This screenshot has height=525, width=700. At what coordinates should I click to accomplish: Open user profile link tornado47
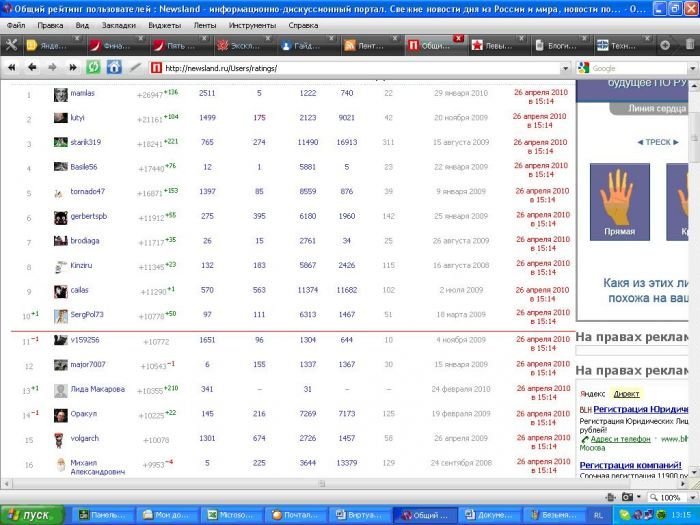(90, 191)
